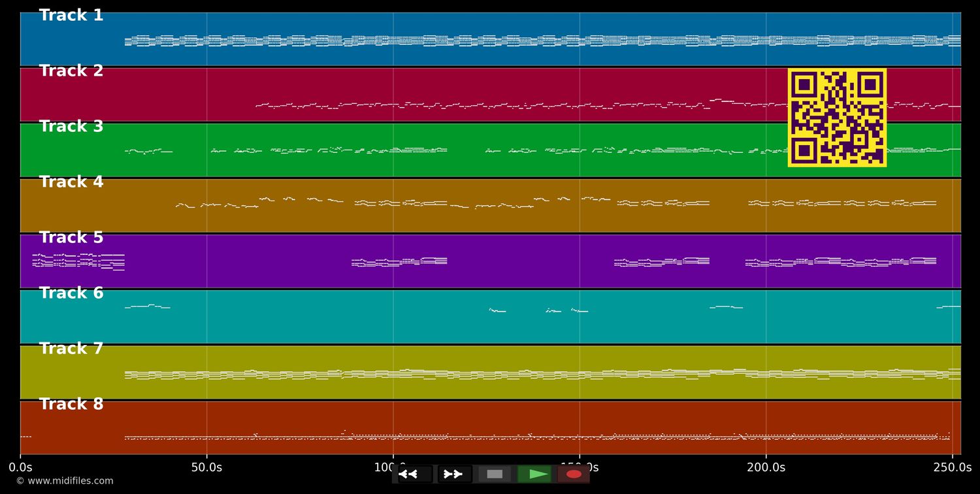
Task: Click the 200.0s timeline marker
Action: [767, 467]
